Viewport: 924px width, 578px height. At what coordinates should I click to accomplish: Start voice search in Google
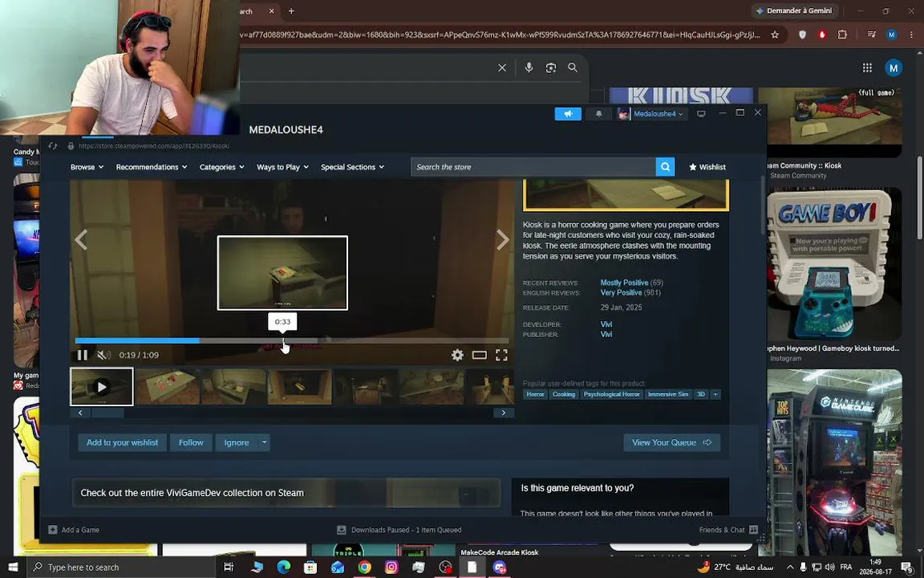529,67
